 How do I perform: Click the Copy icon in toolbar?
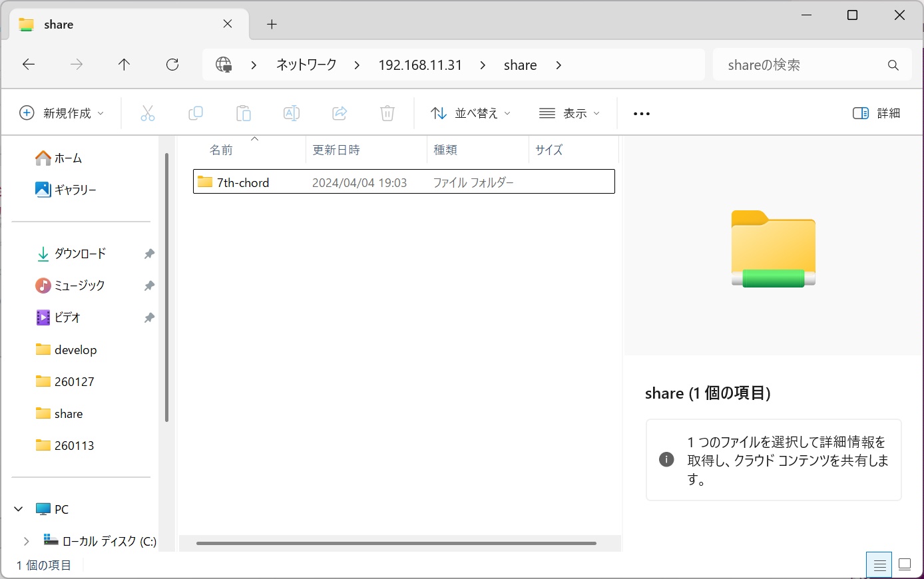pos(196,113)
